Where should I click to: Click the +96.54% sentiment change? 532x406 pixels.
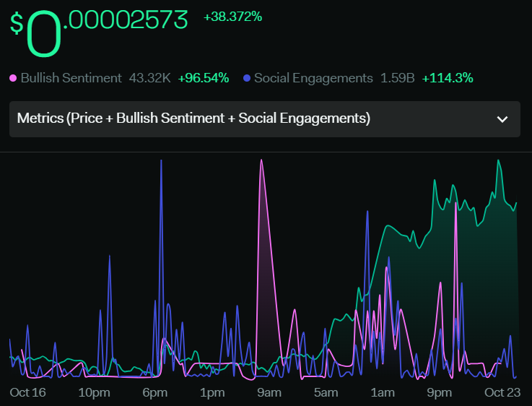point(204,78)
